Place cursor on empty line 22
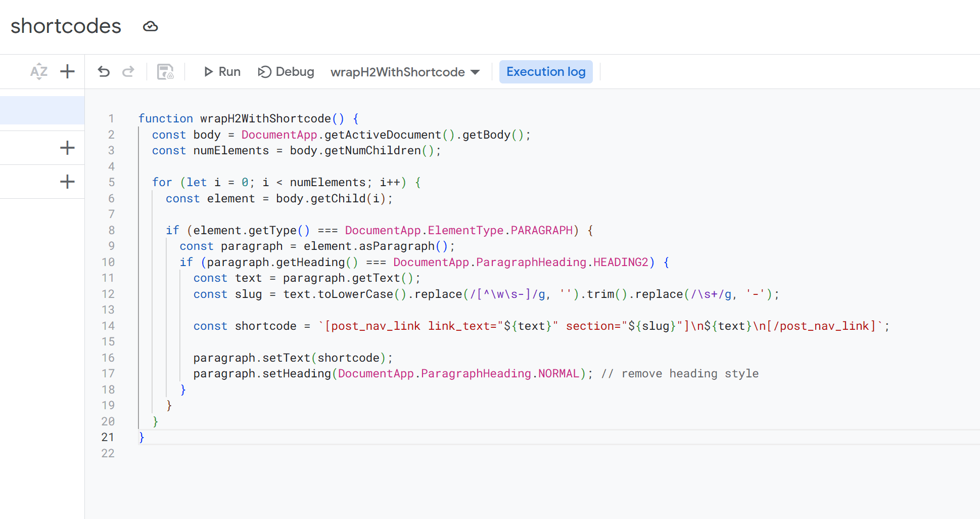The image size is (980, 519). (x=303, y=453)
